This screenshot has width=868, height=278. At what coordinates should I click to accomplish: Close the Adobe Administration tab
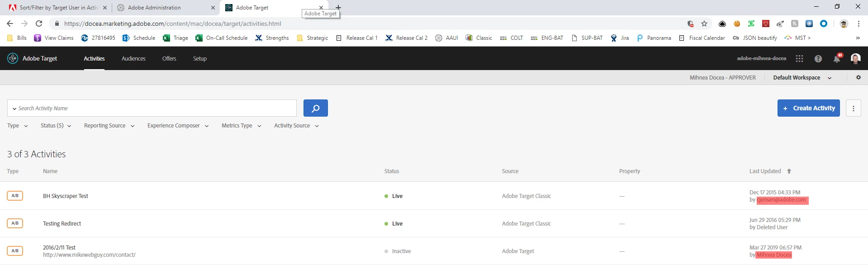(213, 8)
